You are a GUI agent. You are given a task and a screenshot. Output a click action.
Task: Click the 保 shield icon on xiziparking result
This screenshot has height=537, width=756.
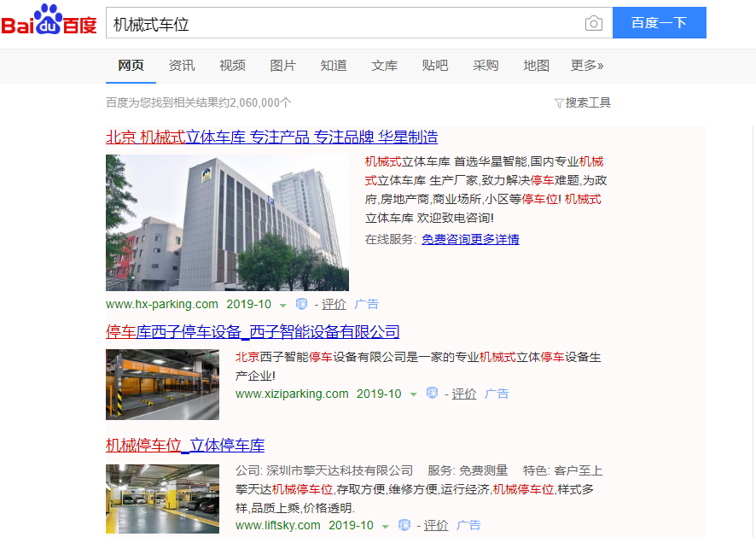[x=432, y=394]
